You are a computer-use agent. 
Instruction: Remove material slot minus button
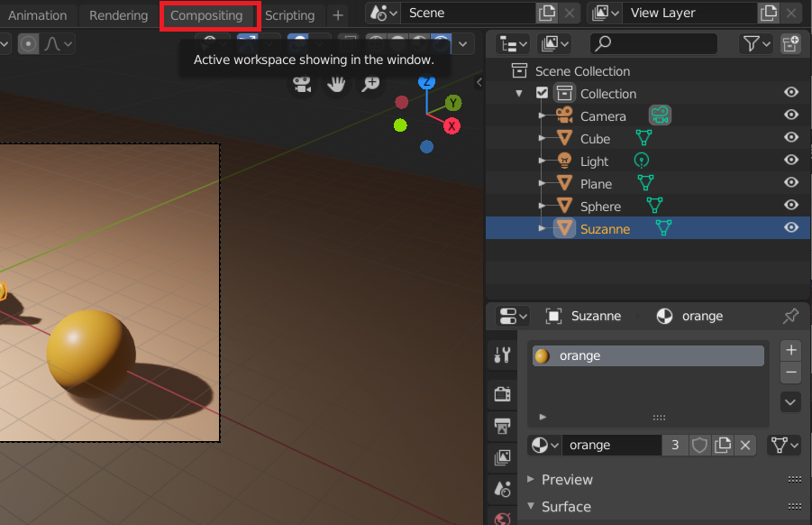pyautogui.click(x=790, y=373)
